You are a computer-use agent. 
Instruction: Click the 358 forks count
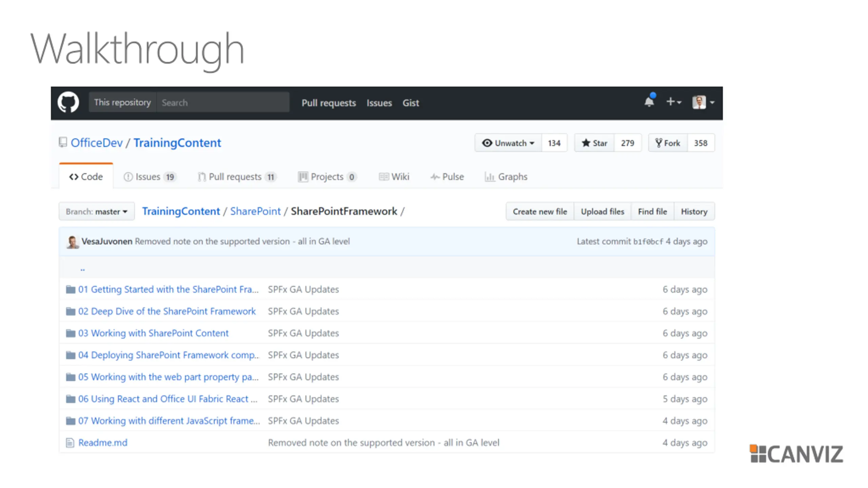click(701, 143)
